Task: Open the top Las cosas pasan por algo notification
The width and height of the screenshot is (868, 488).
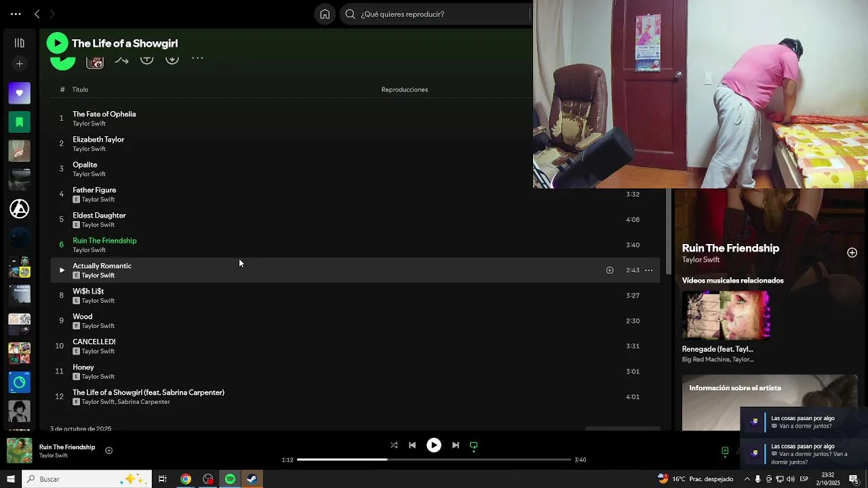Action: [x=804, y=422]
